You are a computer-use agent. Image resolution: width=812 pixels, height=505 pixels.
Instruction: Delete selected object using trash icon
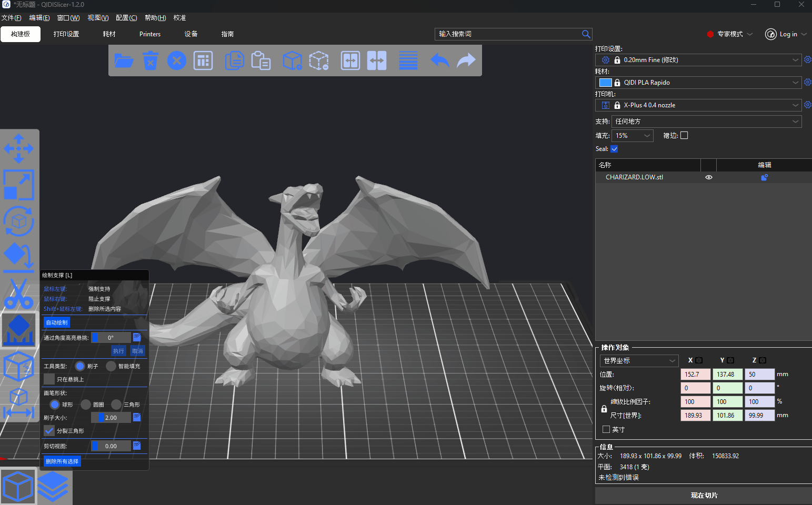pos(151,60)
